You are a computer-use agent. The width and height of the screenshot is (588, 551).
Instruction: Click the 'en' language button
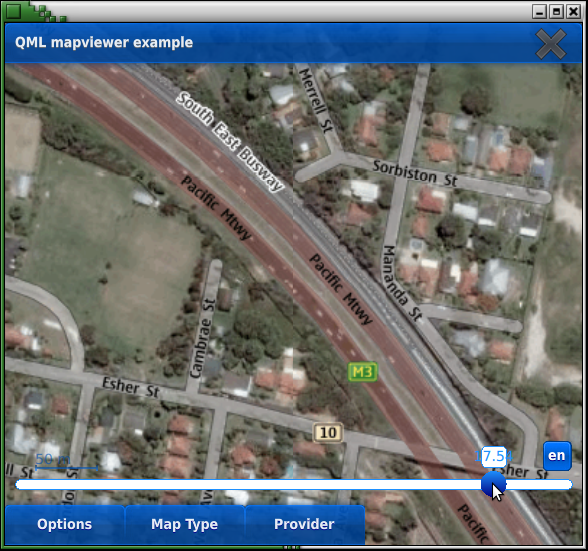tap(557, 456)
